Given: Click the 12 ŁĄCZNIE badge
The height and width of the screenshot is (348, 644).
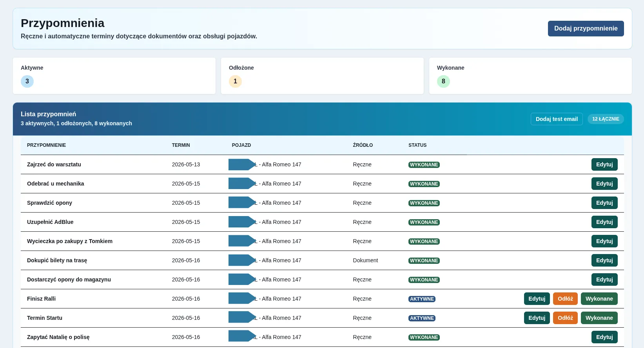Looking at the screenshot, I should point(606,119).
